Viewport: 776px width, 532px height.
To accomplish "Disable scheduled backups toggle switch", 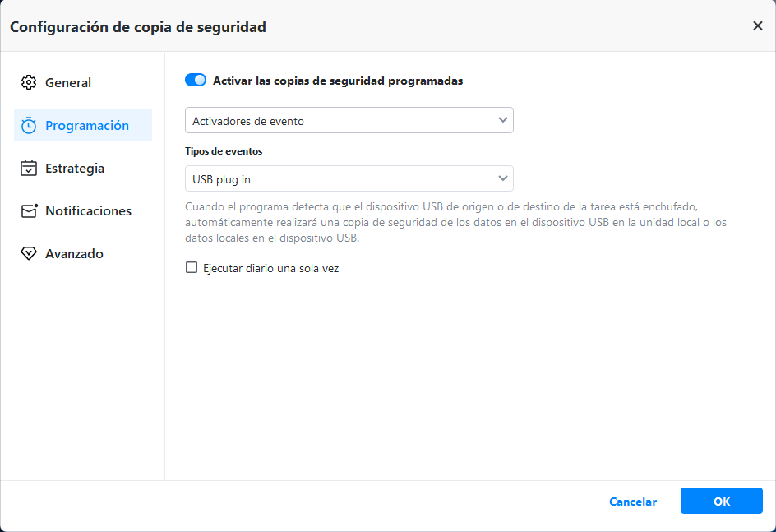I will pyautogui.click(x=196, y=81).
